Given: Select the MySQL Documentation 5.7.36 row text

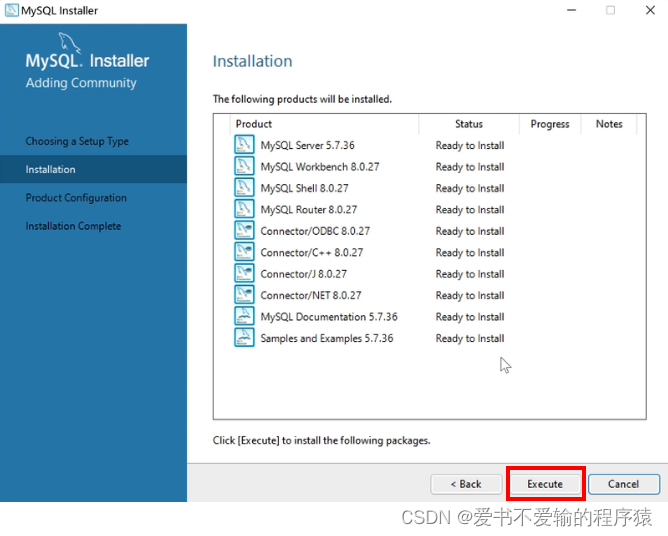Looking at the screenshot, I should pyautogui.click(x=329, y=317).
